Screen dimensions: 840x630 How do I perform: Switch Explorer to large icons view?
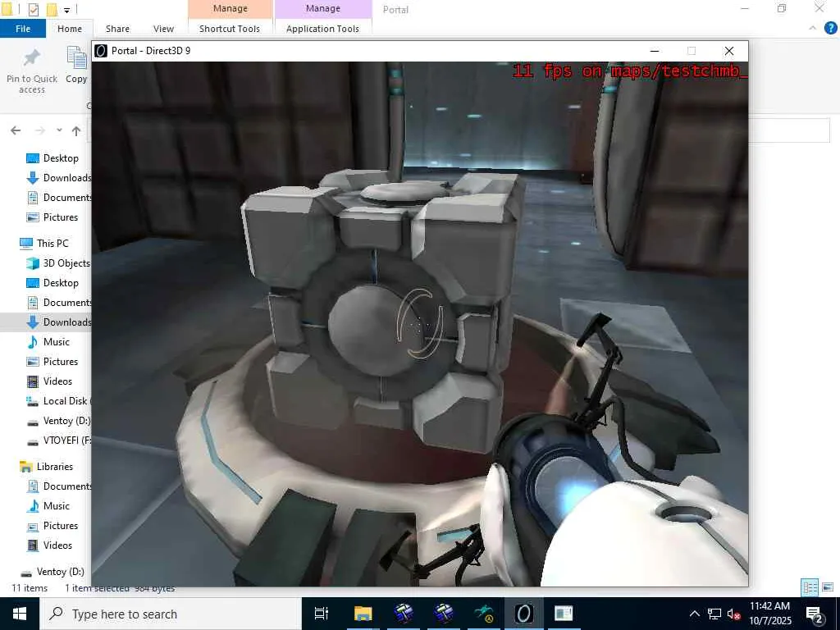point(828,587)
